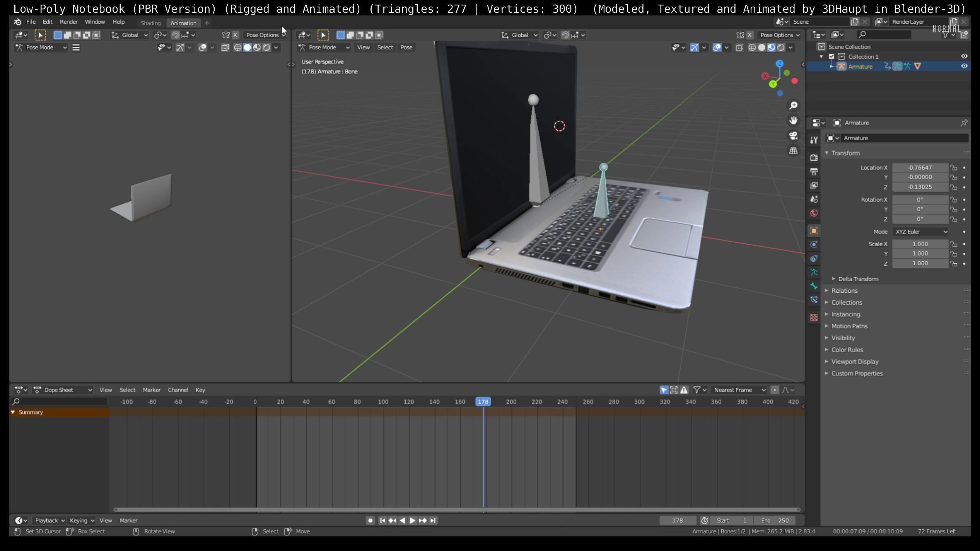The image size is (980, 551).
Task: Uncheck the Collection 1 checkbox
Action: 831,56
